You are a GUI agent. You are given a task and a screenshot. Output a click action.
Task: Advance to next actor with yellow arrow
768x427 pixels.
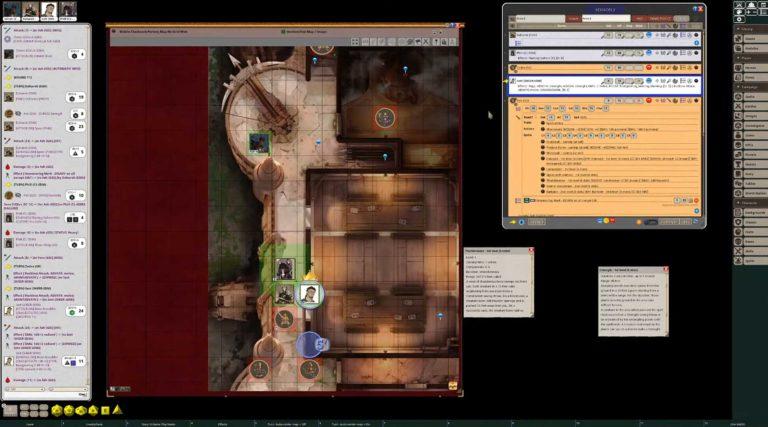click(512, 222)
